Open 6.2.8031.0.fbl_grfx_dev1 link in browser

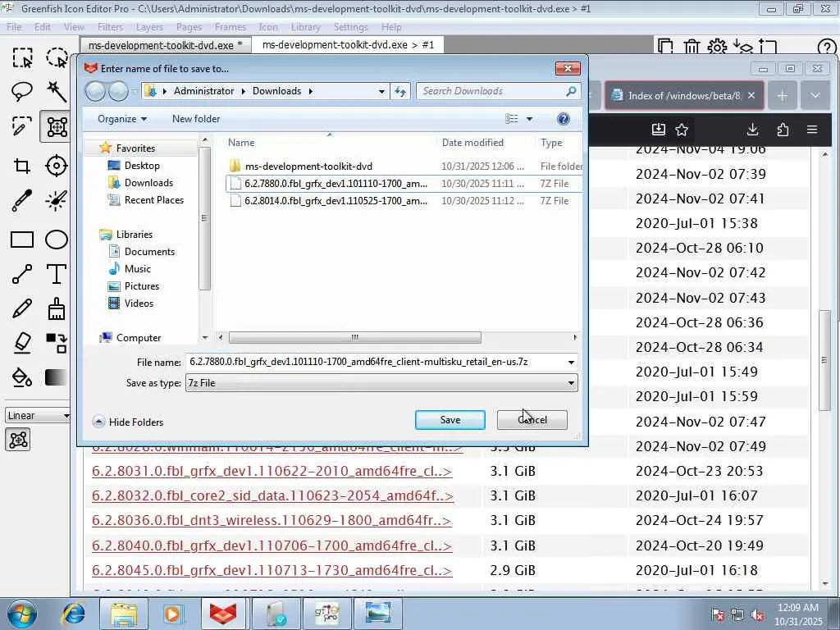pos(272,472)
